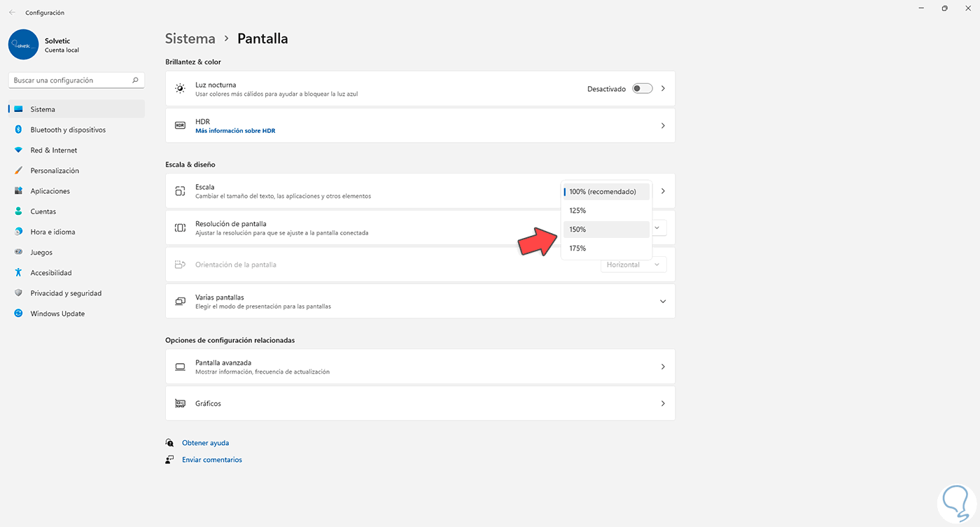Choose the 125% scale option
This screenshot has height=527, width=980.
(x=606, y=211)
